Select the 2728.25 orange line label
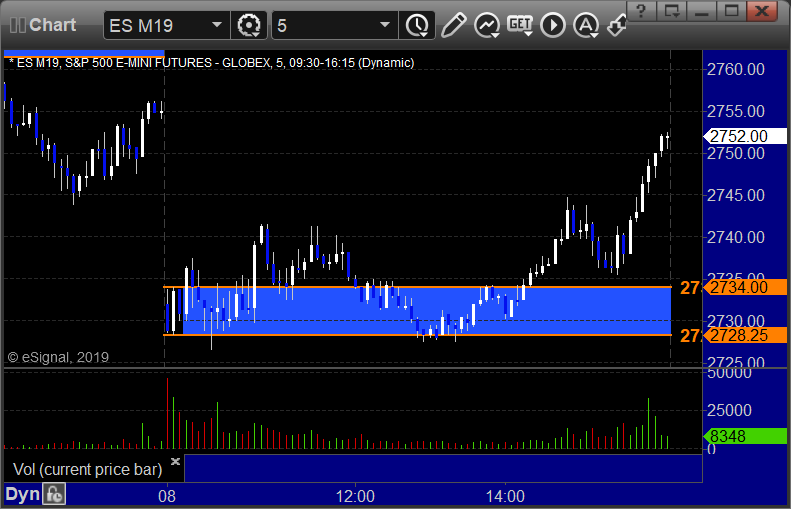 (x=745, y=335)
